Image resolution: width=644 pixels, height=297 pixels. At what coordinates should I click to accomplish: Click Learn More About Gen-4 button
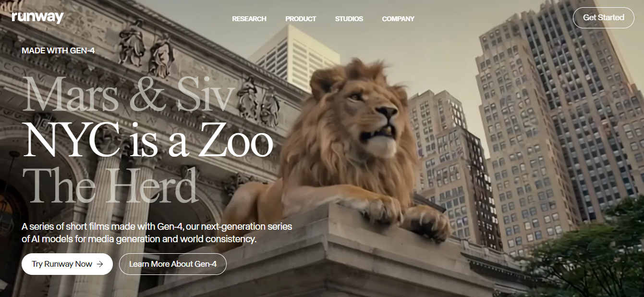point(173,264)
